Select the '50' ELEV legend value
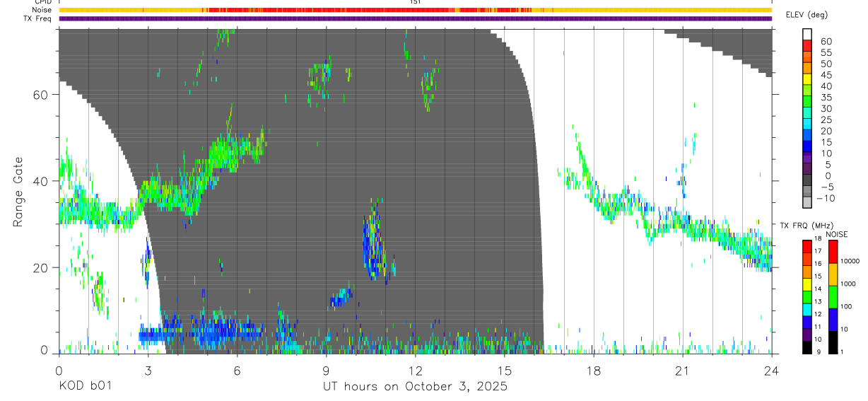 tap(825, 64)
